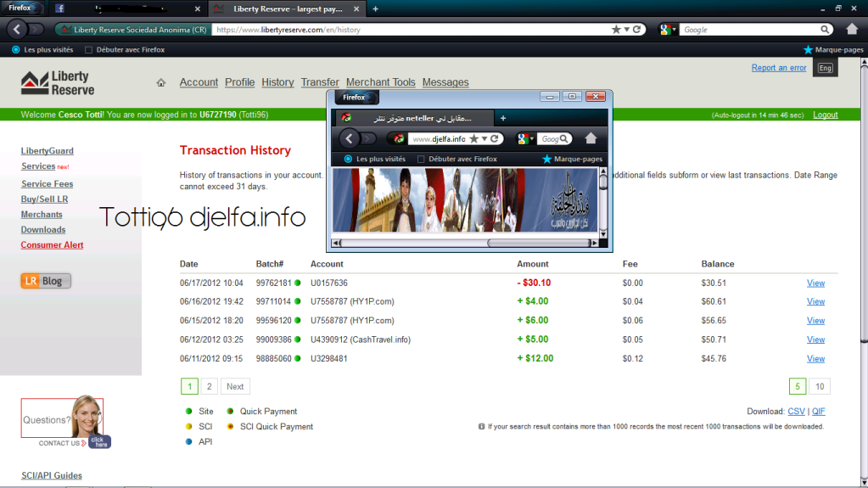
Task: Go back in main Firefox window
Action: pyautogui.click(x=17, y=30)
